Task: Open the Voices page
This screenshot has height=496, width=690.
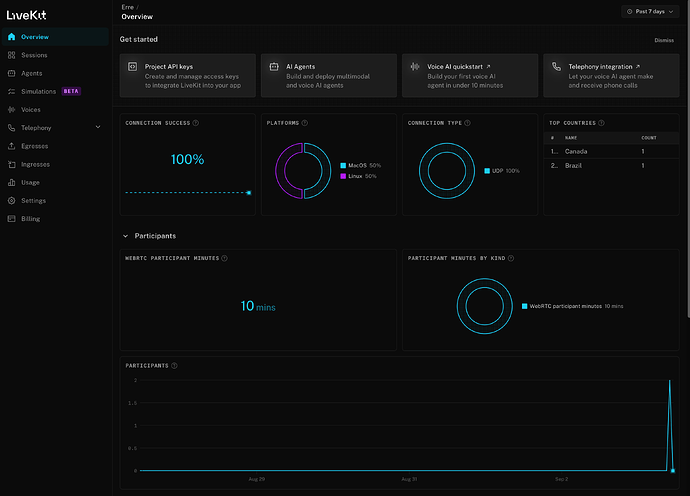Action: point(55,110)
